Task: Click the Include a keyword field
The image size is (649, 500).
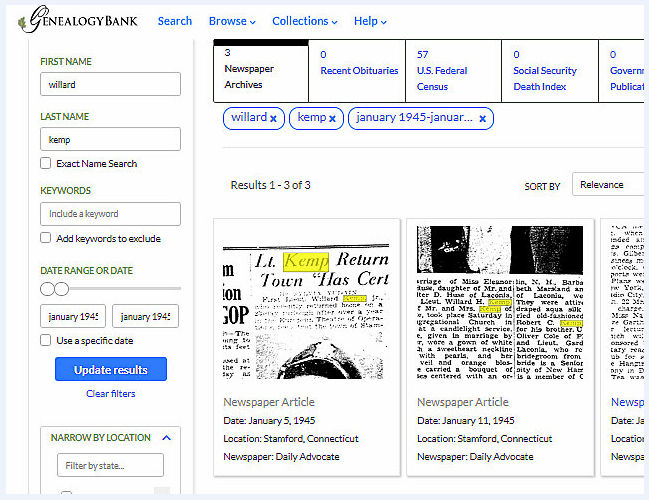Action: point(111,214)
